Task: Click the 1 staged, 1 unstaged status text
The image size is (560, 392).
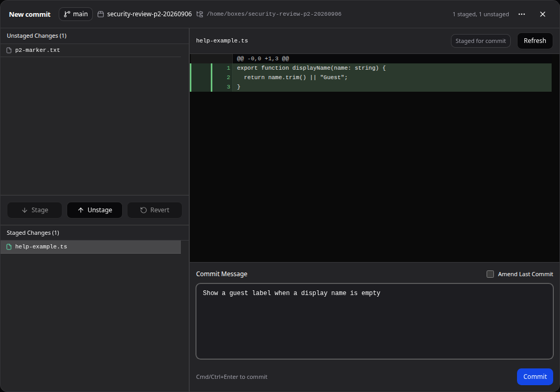Action: (480, 14)
